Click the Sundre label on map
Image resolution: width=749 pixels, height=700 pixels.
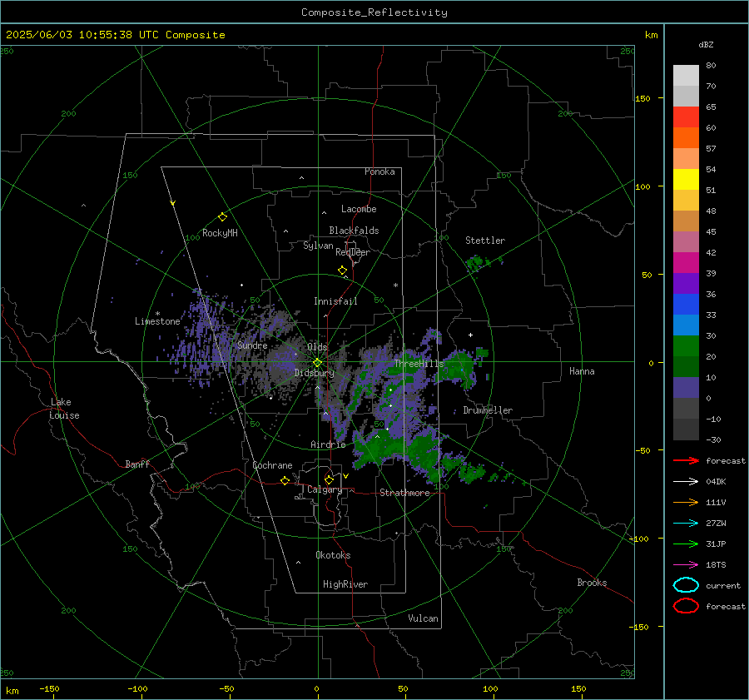click(x=252, y=345)
